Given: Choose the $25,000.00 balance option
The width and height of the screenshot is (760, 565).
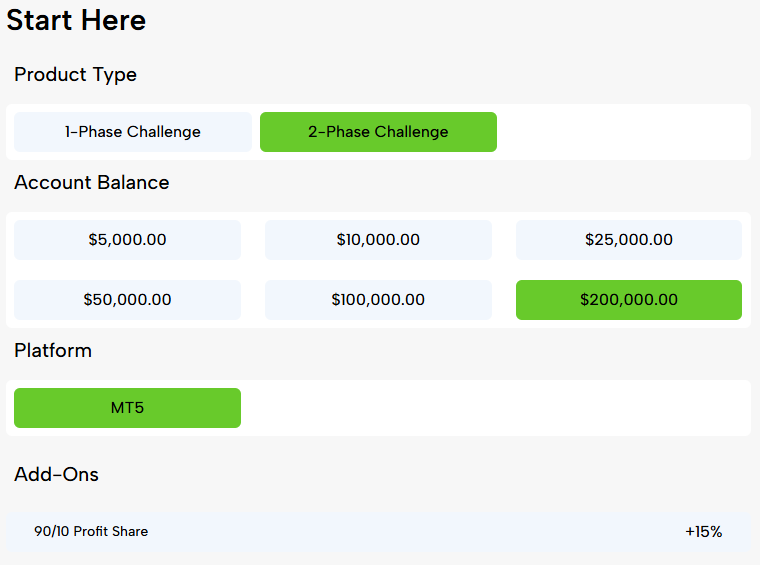Looking at the screenshot, I should [628, 240].
